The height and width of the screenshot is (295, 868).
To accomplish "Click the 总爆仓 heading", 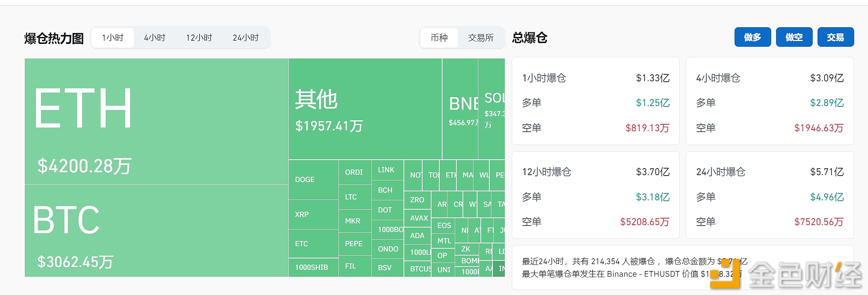I will click(x=530, y=38).
